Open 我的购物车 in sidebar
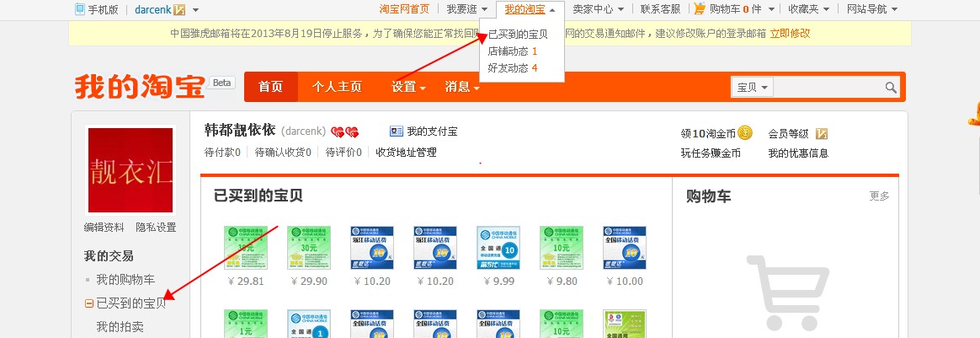The width and height of the screenshot is (980, 338). [x=125, y=280]
